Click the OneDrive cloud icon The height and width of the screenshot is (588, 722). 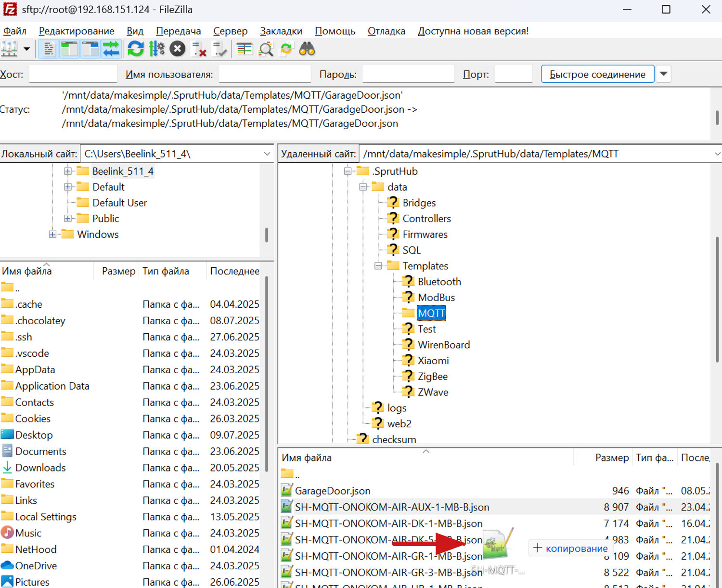[x=7, y=566]
